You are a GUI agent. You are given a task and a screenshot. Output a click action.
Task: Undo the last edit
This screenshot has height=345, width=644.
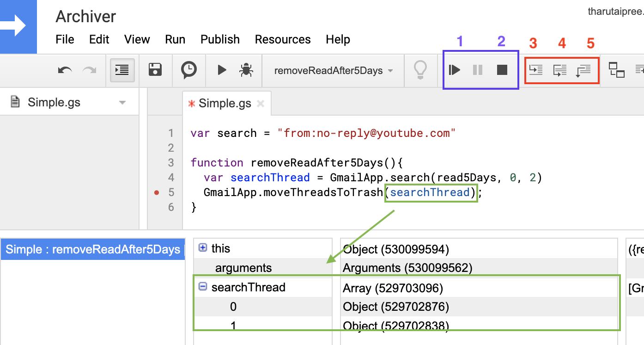65,70
